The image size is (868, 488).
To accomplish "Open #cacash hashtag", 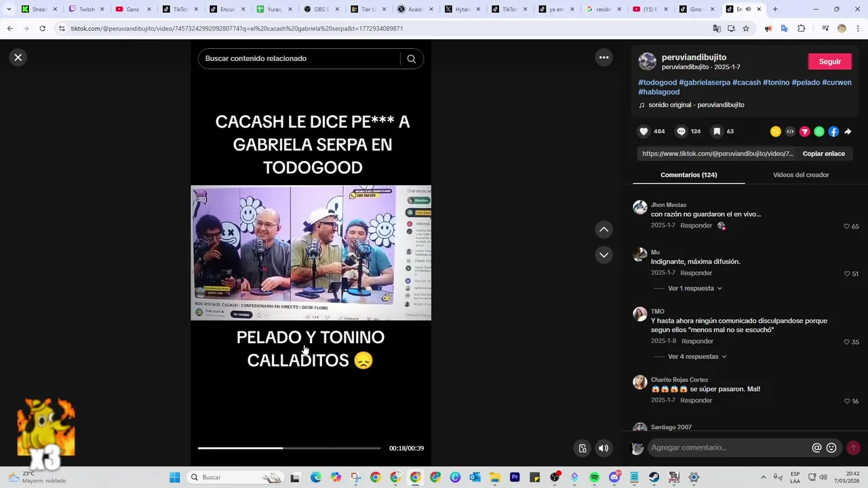I will [x=746, y=83].
